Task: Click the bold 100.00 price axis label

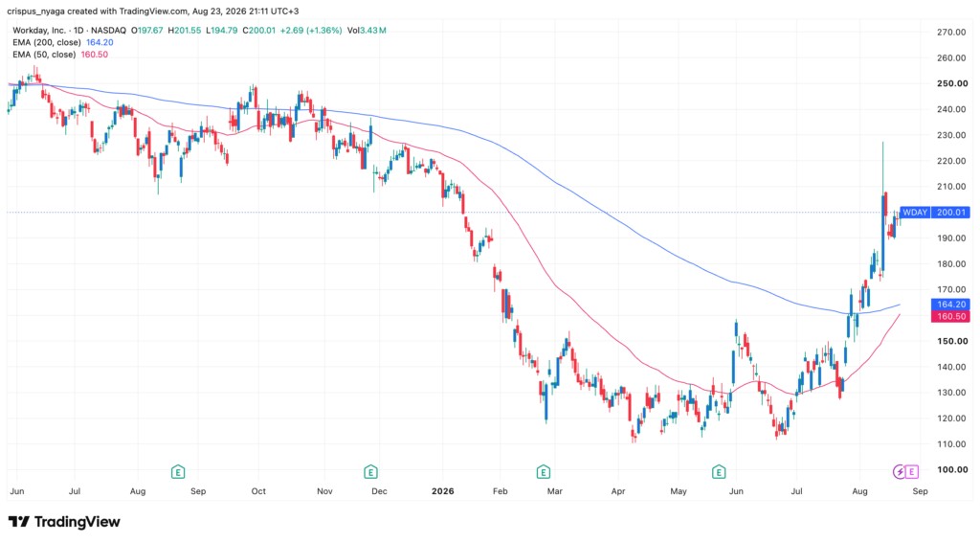Action: click(x=952, y=469)
